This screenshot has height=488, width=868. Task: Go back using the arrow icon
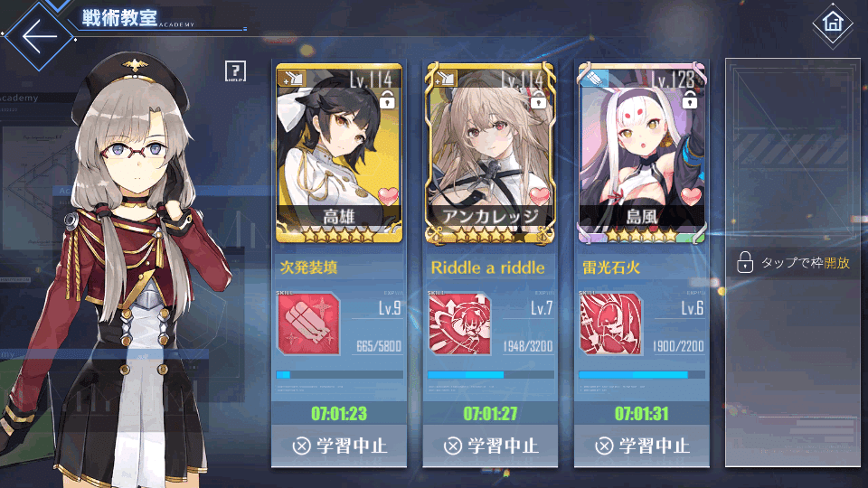[x=39, y=36]
